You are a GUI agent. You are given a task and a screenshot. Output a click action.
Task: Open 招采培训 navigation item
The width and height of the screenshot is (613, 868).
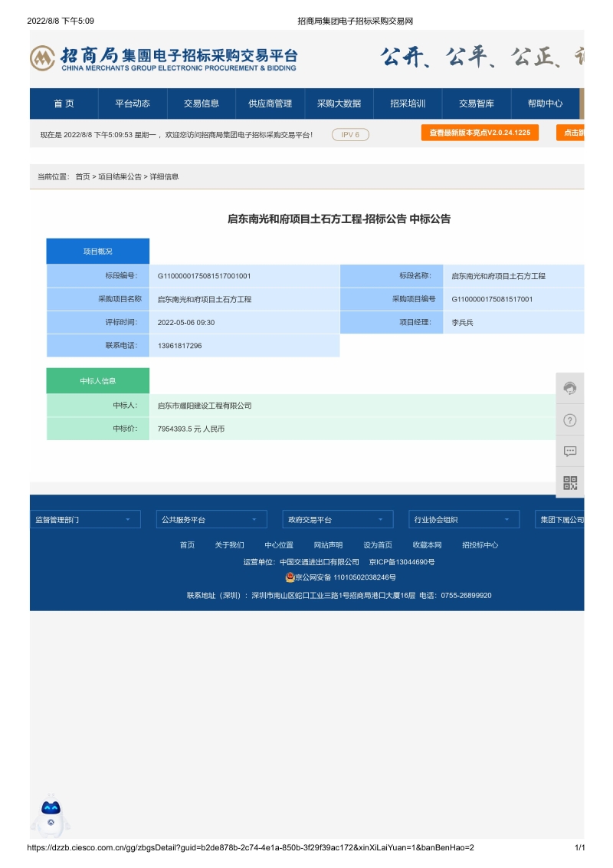[408, 104]
